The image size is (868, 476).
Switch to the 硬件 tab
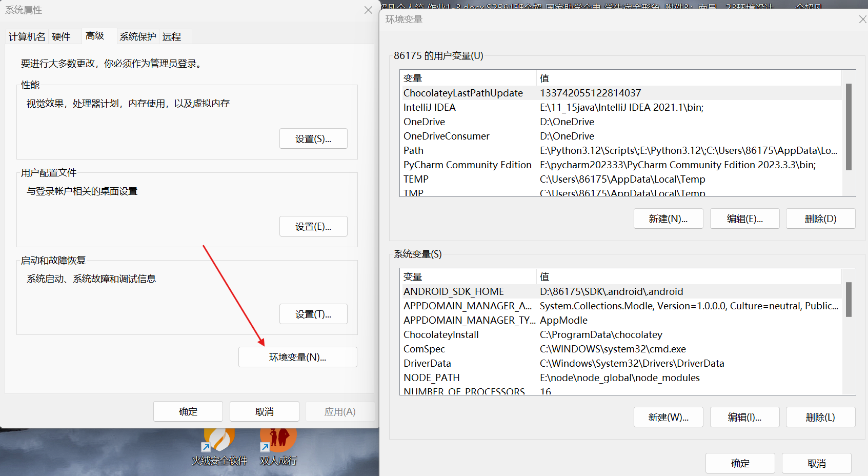(61, 37)
